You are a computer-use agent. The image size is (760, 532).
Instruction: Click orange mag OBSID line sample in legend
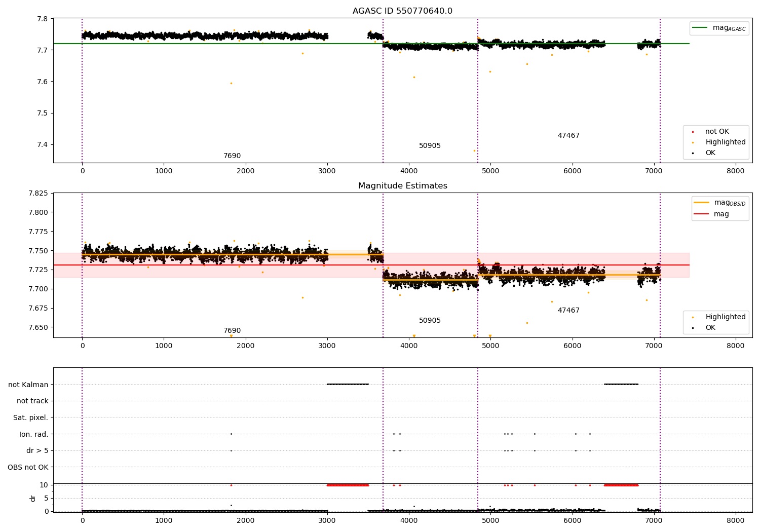coord(701,203)
